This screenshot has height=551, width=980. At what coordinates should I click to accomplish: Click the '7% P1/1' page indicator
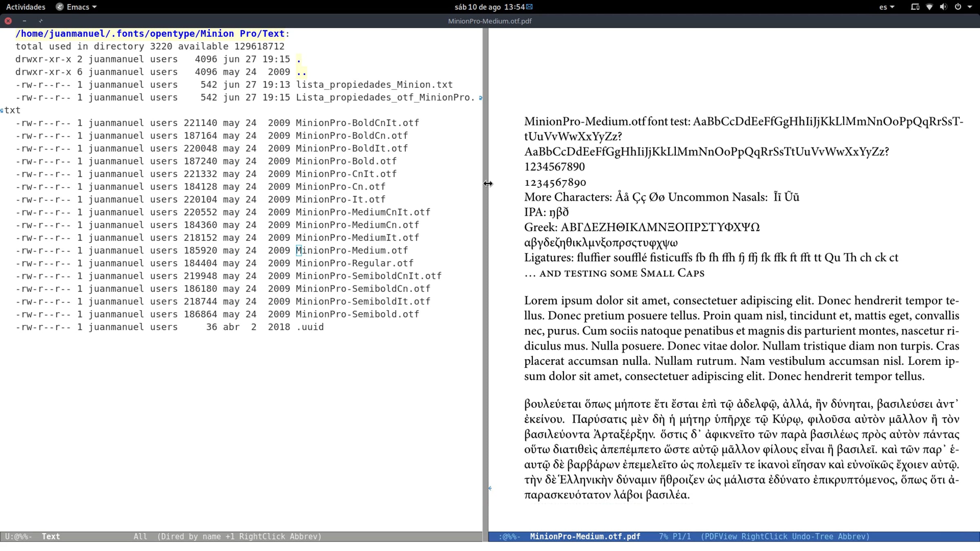click(x=675, y=537)
